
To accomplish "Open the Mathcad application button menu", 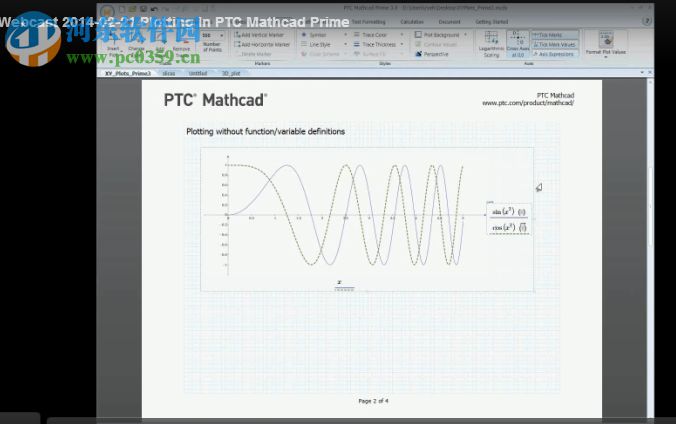I will click(x=107, y=10).
